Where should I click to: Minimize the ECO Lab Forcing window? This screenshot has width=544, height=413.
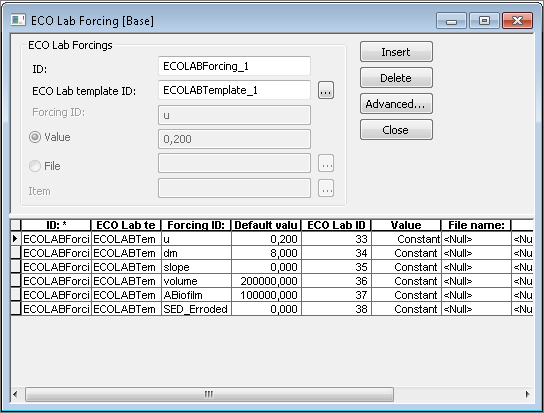tap(451, 20)
